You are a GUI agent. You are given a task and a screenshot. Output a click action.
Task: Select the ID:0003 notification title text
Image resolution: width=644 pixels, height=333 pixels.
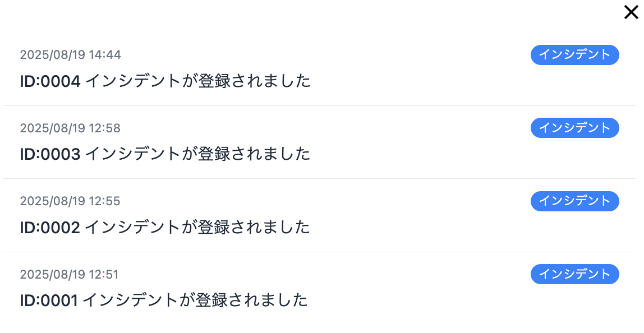165,154
